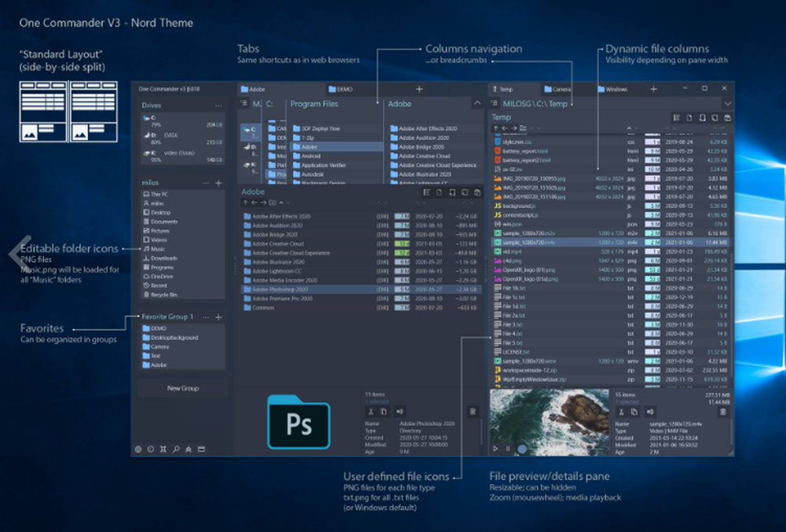Image resolution: width=786 pixels, height=532 pixels.
Task: Add a new tab in the right pane
Action: (654, 89)
